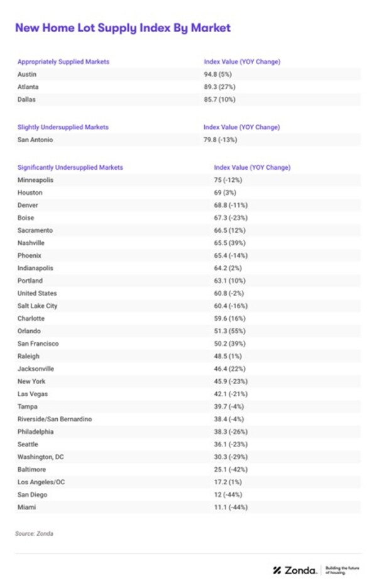Image resolution: width=377 pixels, height=588 pixels.
Task: Select the Los Angeles/OC market name
Action: coord(42,482)
